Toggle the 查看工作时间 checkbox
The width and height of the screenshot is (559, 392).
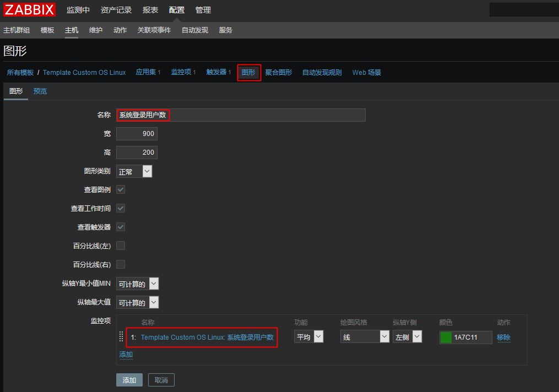[x=121, y=208]
